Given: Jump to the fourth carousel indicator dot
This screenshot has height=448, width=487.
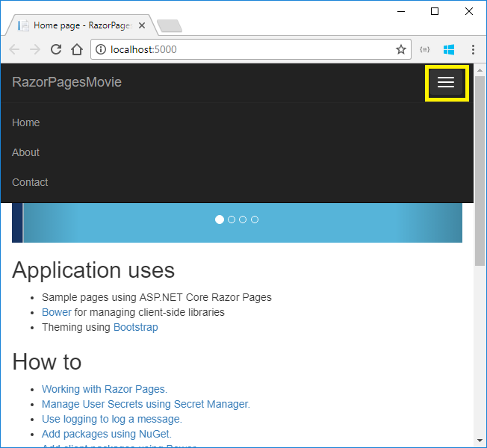Looking at the screenshot, I should click(x=255, y=220).
